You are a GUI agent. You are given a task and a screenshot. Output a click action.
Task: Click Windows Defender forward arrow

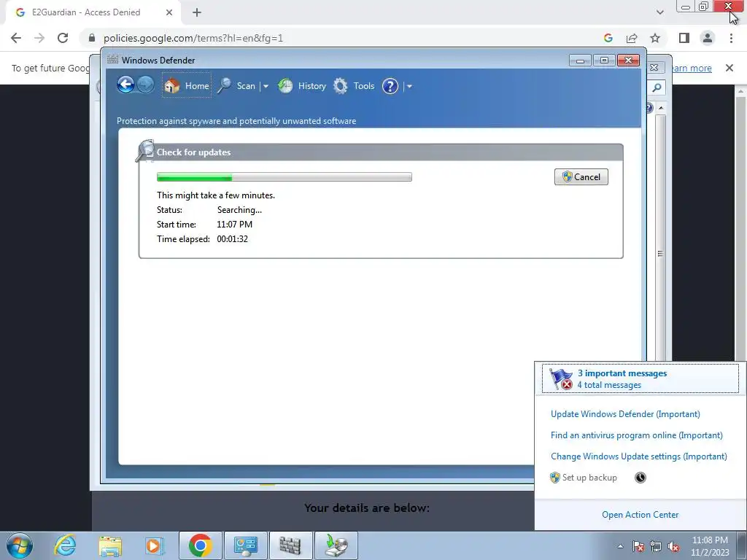click(x=145, y=85)
